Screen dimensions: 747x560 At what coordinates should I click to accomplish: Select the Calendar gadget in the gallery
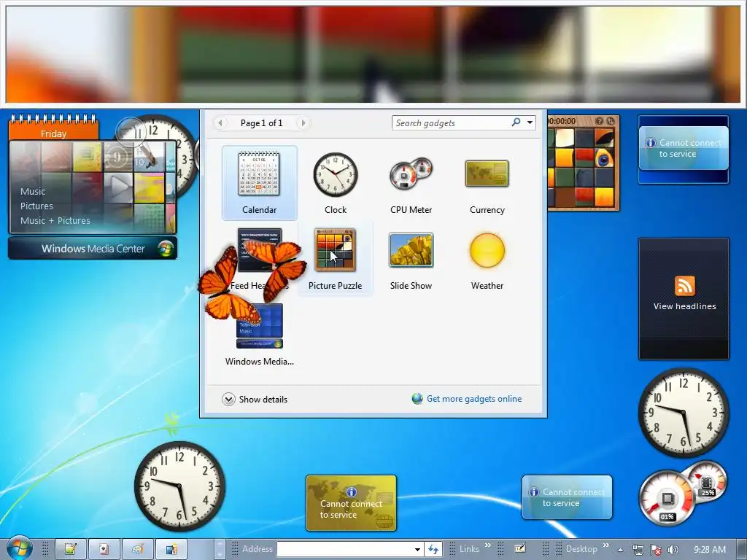259,182
